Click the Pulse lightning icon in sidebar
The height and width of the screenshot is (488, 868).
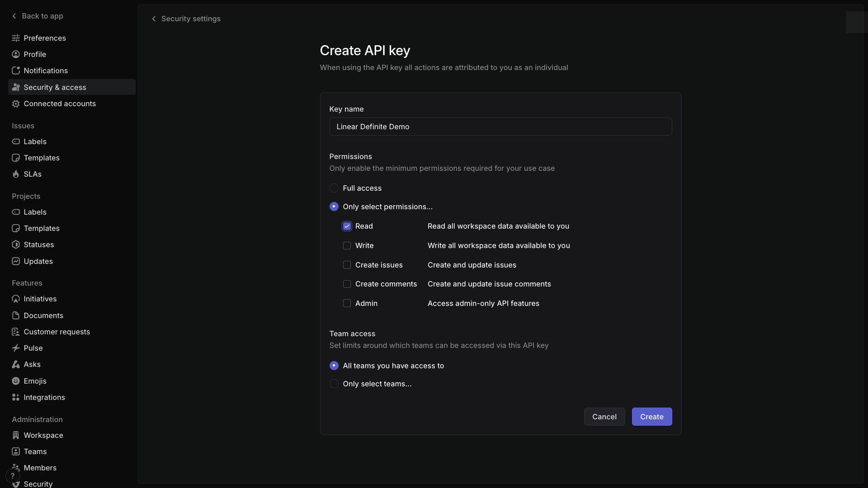(16, 348)
